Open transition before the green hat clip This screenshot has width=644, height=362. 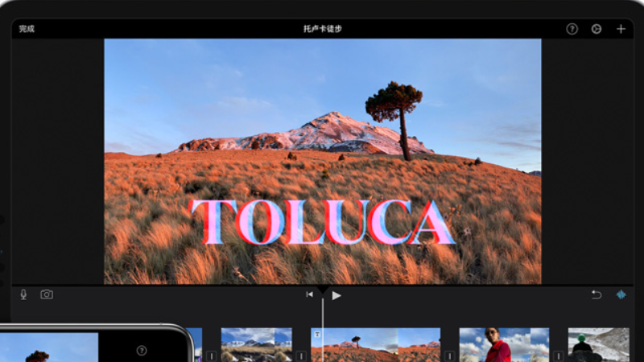point(558,356)
